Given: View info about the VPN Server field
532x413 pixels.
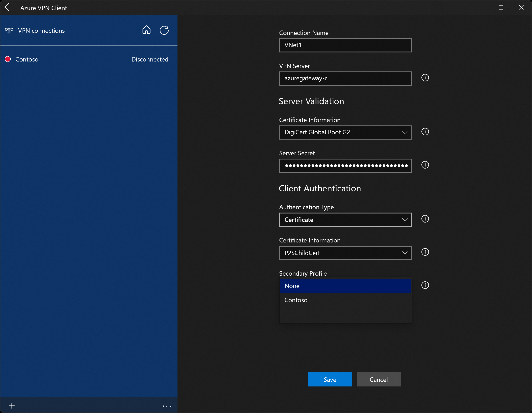Looking at the screenshot, I should 425,77.
